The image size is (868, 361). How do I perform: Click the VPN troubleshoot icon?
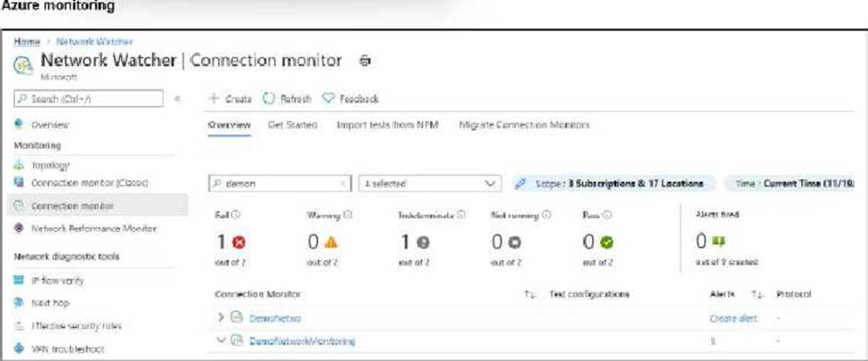click(x=19, y=349)
